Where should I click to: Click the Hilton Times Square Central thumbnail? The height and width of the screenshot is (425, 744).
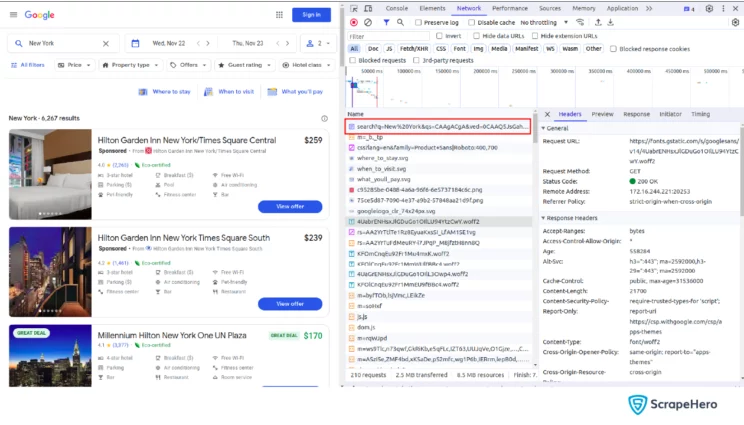point(50,174)
